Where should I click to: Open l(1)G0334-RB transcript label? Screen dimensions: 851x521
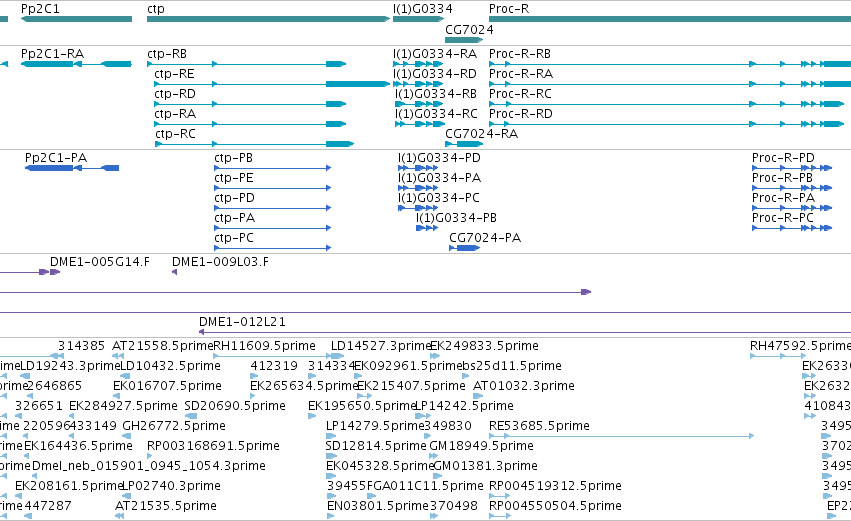(x=436, y=94)
